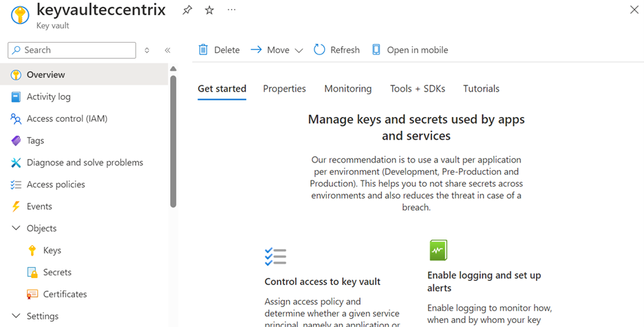Screen dimensions: 644x327
Task: Open in mobile phone icon
Action: 376,50
